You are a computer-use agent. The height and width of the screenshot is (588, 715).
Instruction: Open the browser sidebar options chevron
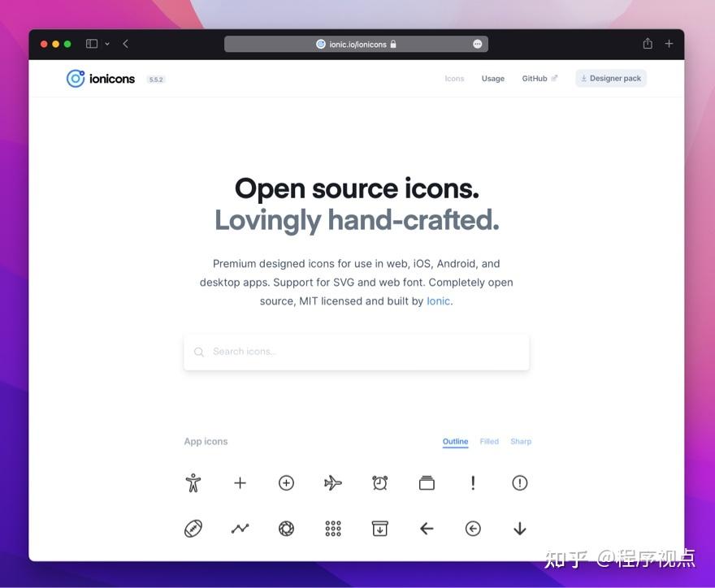106,43
